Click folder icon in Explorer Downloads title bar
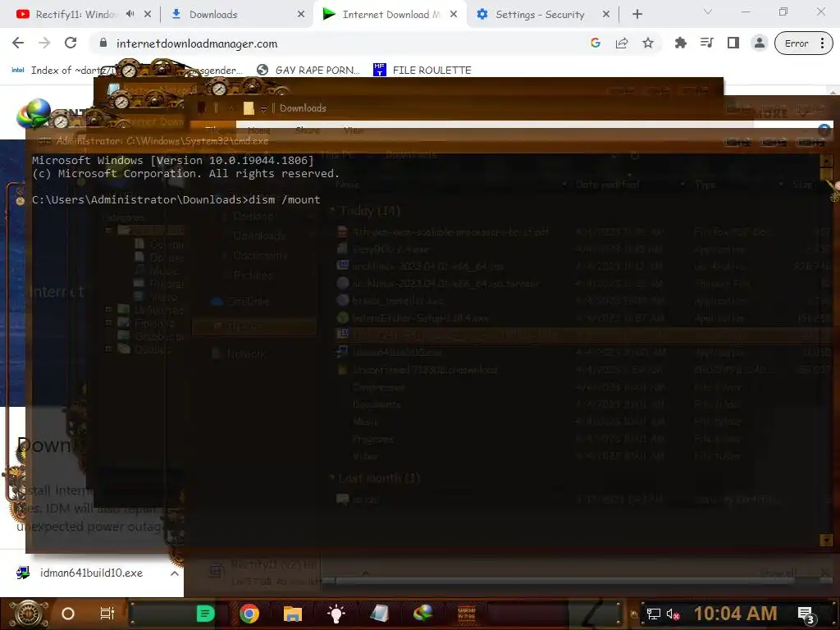 pyautogui.click(x=249, y=108)
